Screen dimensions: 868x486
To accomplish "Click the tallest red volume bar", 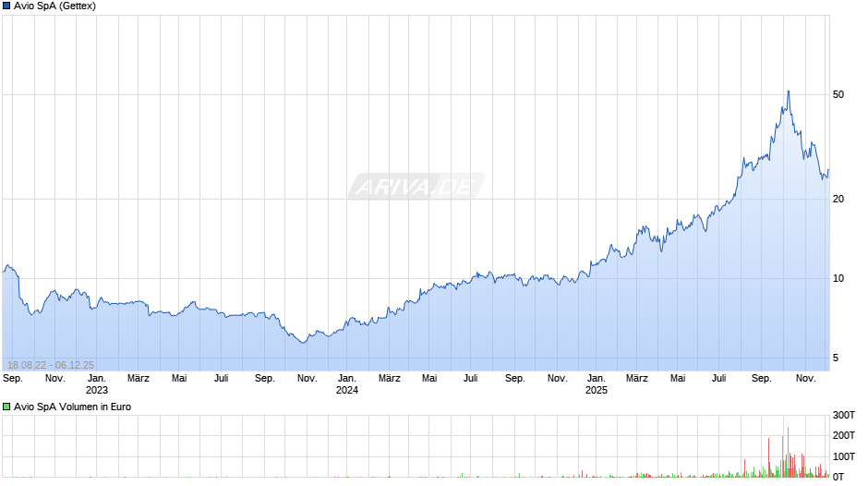I will click(x=769, y=457).
